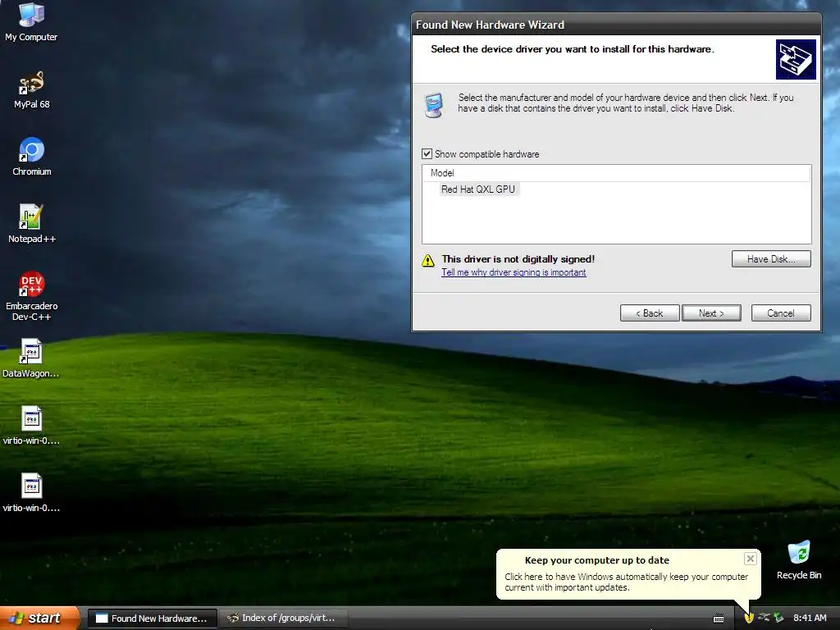Open the My Computer desktop icon

pyautogui.click(x=31, y=21)
